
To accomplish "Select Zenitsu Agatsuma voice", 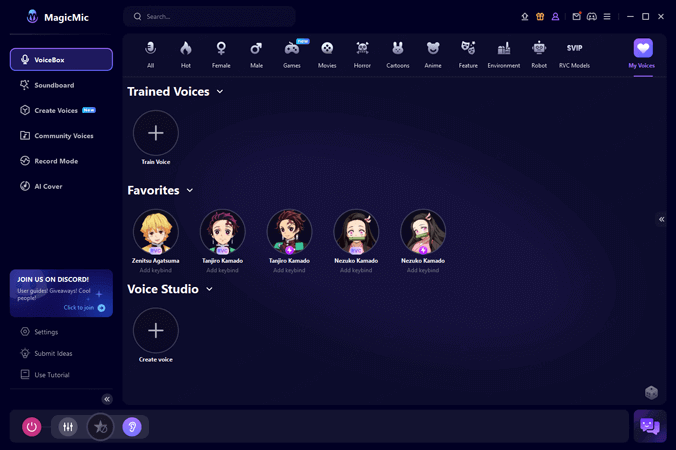I will (x=156, y=232).
